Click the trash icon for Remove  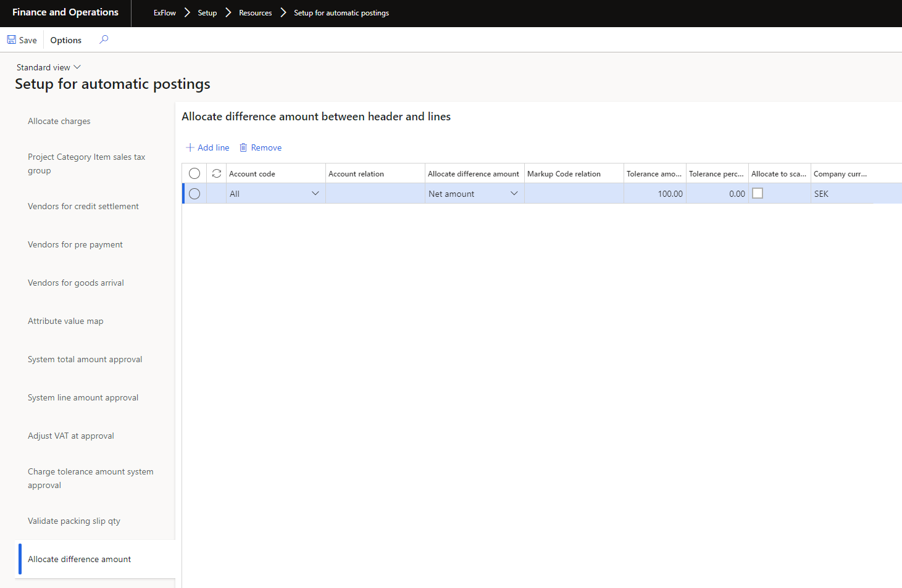pos(243,147)
